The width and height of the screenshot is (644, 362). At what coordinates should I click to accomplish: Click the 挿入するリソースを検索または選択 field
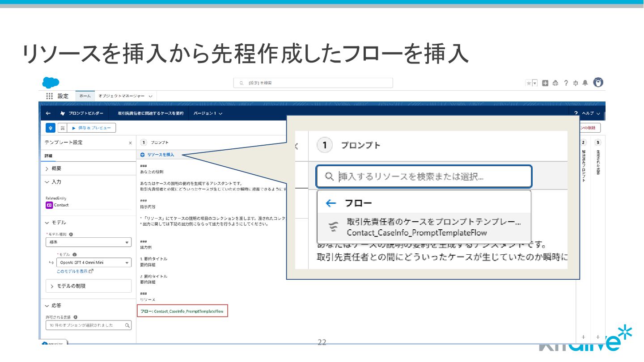coord(424,177)
